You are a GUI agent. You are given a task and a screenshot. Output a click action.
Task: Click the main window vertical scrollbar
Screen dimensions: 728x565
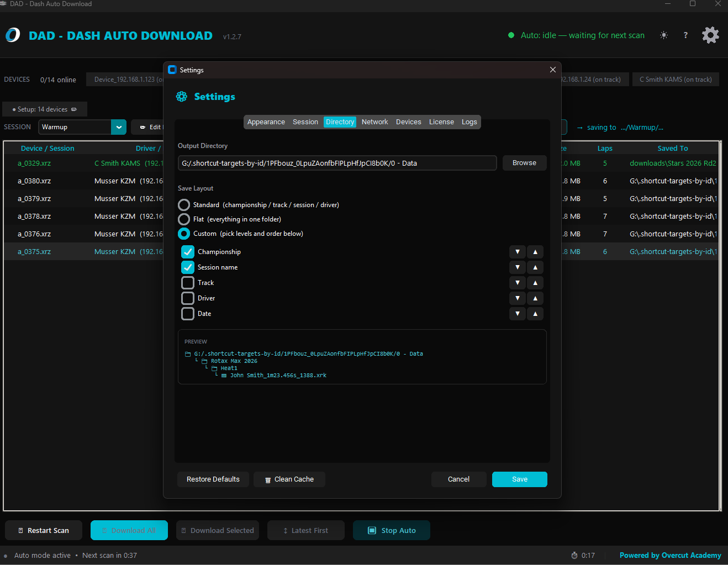coord(720,326)
